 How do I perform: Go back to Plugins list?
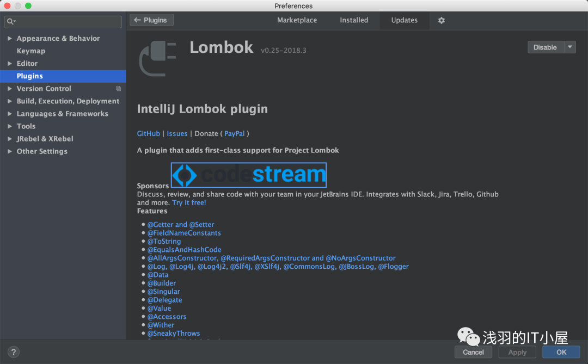coord(151,20)
